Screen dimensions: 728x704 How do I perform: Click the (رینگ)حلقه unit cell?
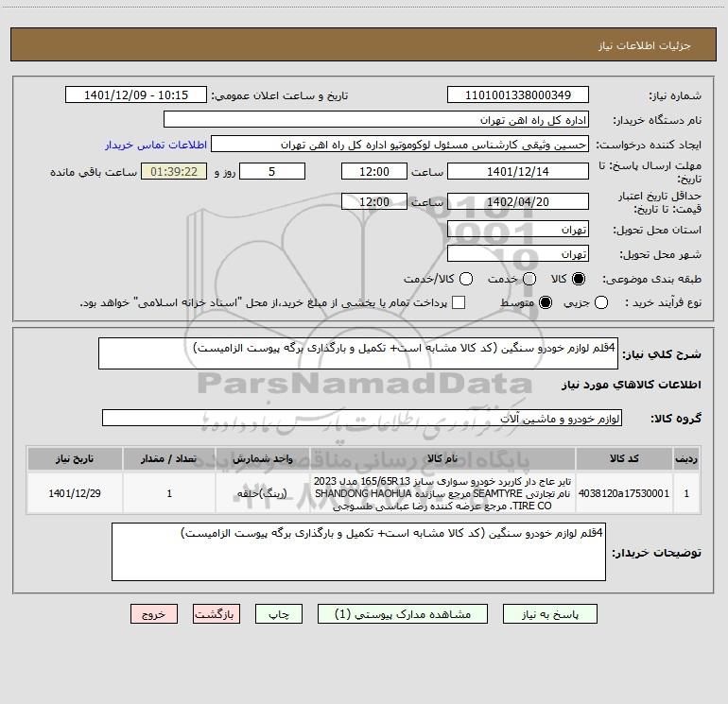(x=263, y=493)
